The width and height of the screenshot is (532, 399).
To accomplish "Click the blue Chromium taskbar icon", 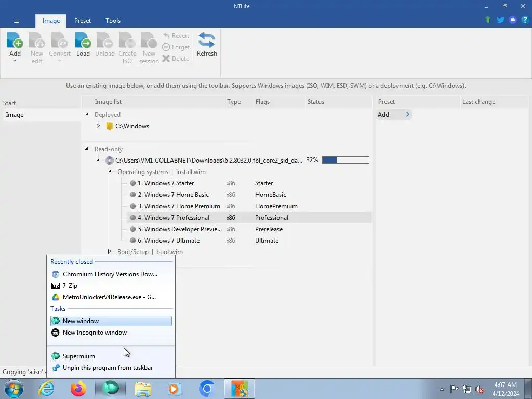I will pyautogui.click(x=207, y=389).
